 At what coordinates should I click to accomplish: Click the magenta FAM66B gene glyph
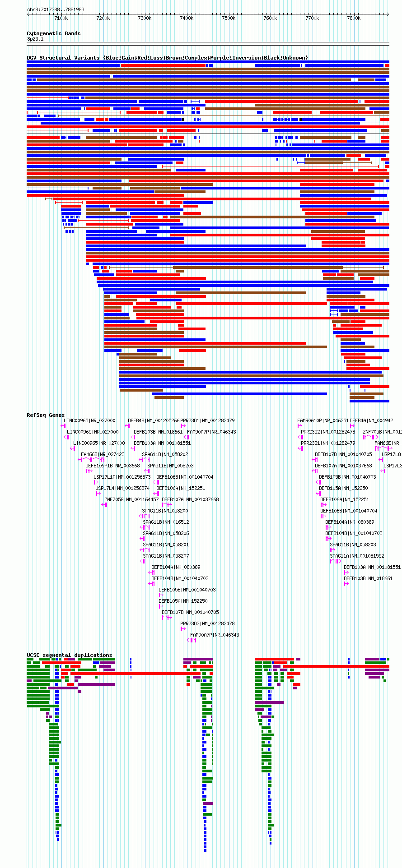[x=91, y=460]
